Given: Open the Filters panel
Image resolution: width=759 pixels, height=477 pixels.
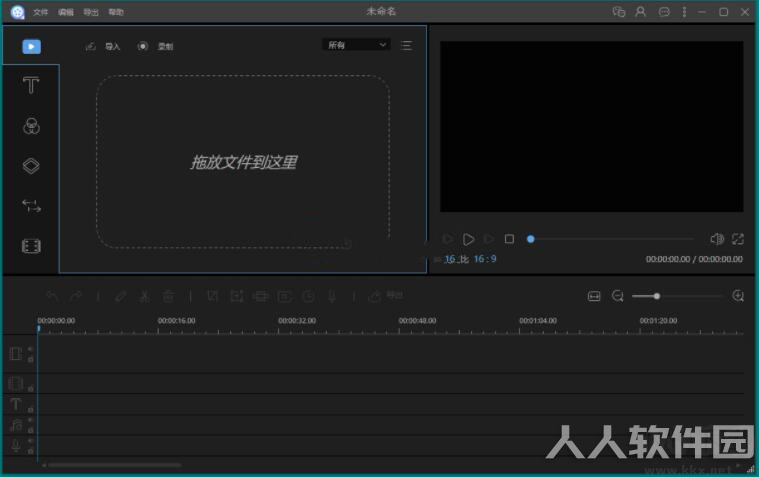Looking at the screenshot, I should click(31, 126).
